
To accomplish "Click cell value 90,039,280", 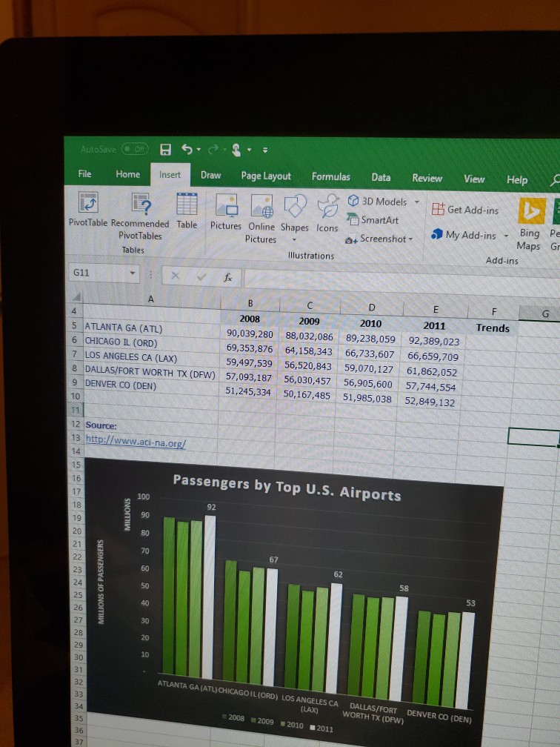I will pyautogui.click(x=250, y=333).
